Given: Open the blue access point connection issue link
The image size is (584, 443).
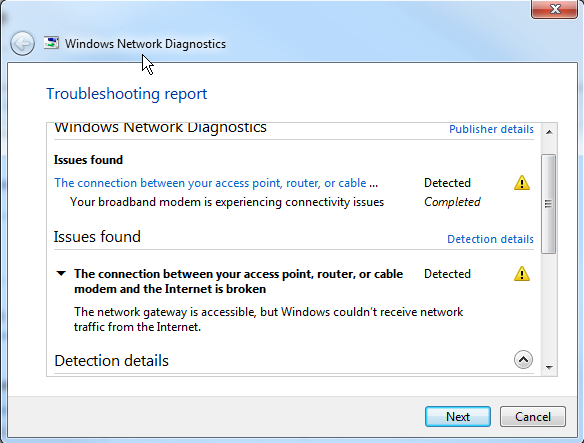Looking at the screenshot, I should [216, 183].
